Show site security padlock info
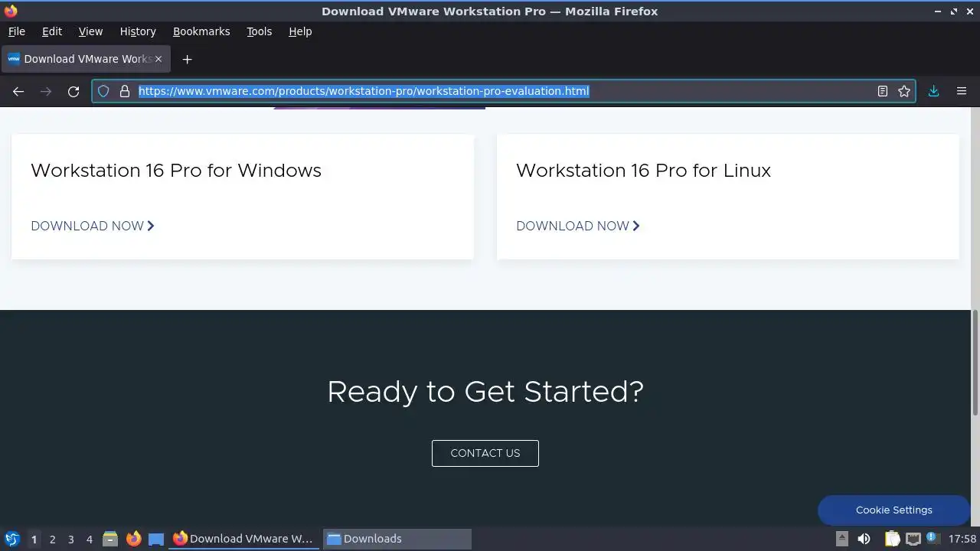 pos(125,91)
